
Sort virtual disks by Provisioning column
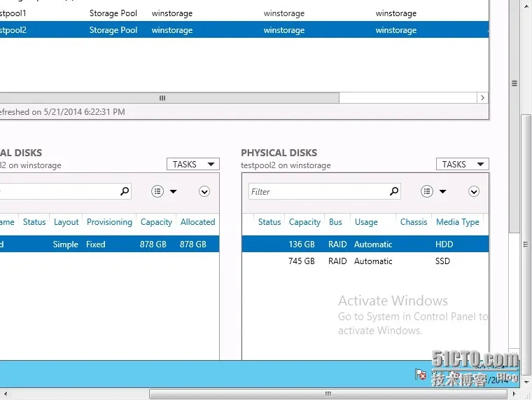[x=109, y=222]
